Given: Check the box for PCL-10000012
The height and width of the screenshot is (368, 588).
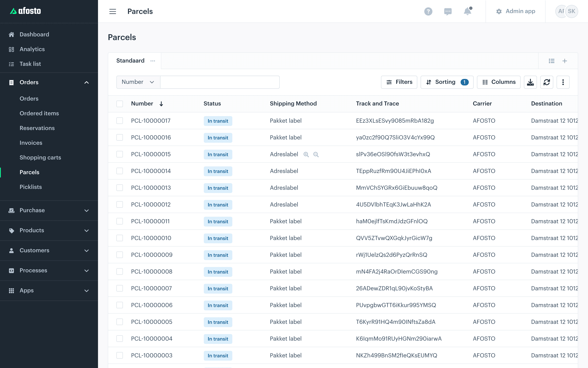Looking at the screenshot, I should [x=120, y=205].
